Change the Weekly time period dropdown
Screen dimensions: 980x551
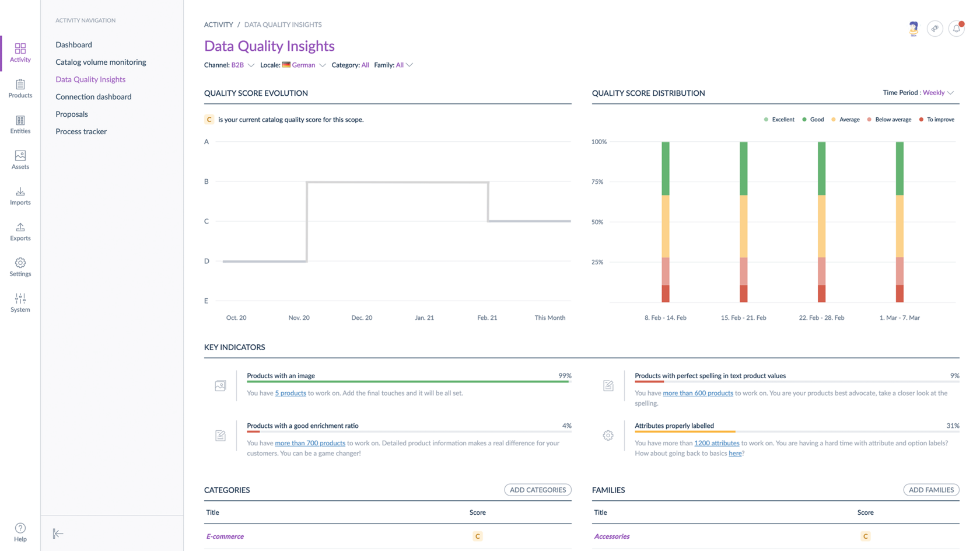pyautogui.click(x=938, y=93)
